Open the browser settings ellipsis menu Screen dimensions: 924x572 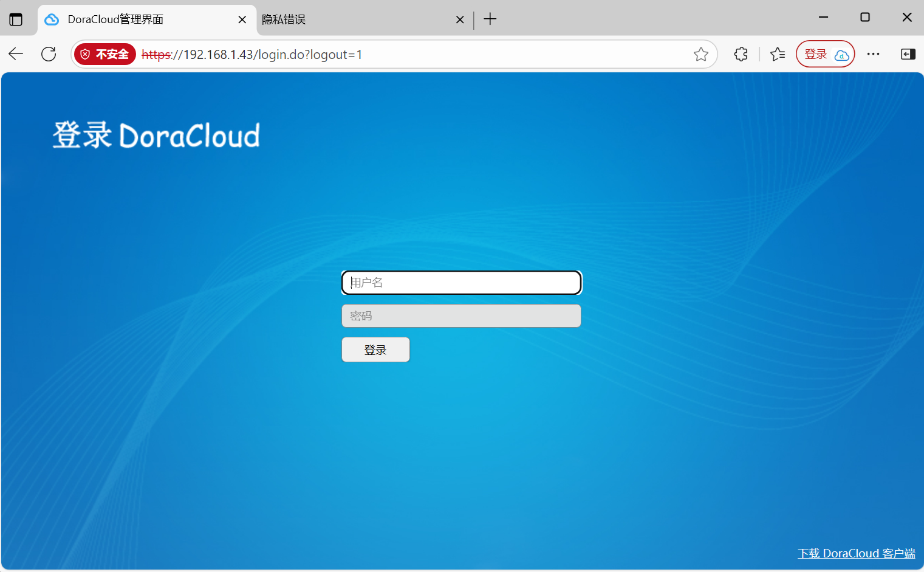pos(874,54)
